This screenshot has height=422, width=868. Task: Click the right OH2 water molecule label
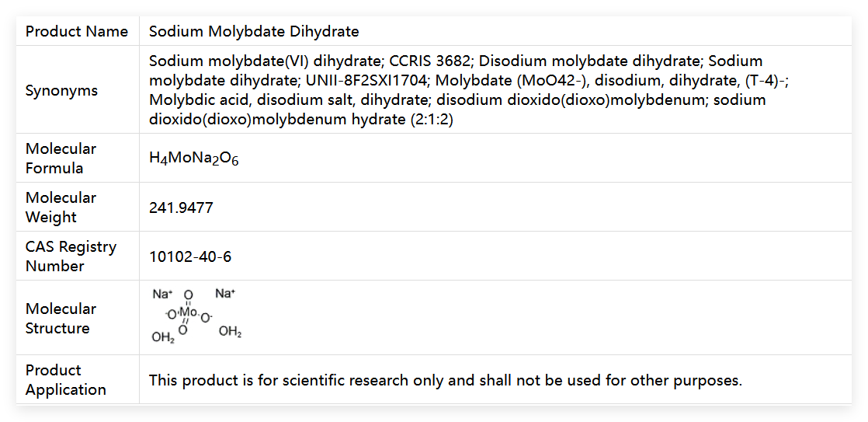click(x=230, y=332)
